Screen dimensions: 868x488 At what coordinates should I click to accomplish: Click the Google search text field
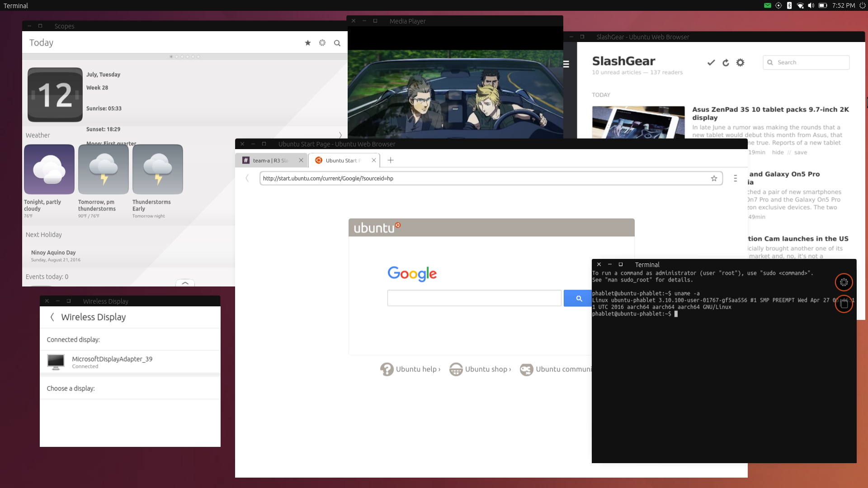point(474,298)
